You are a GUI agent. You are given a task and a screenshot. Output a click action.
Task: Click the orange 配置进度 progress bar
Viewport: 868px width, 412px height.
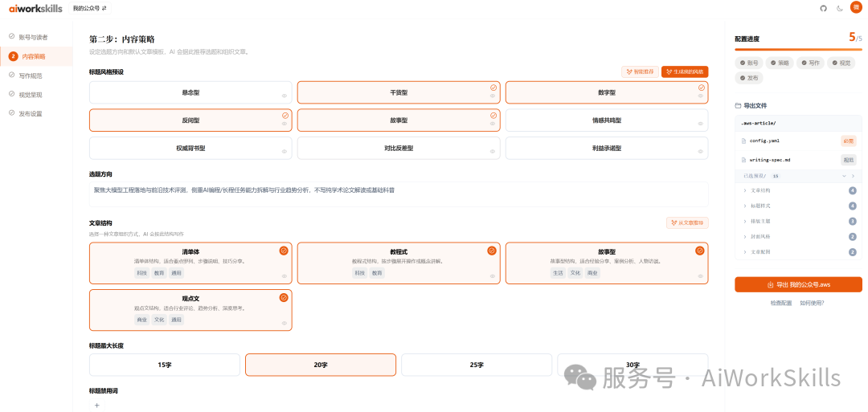click(798, 50)
